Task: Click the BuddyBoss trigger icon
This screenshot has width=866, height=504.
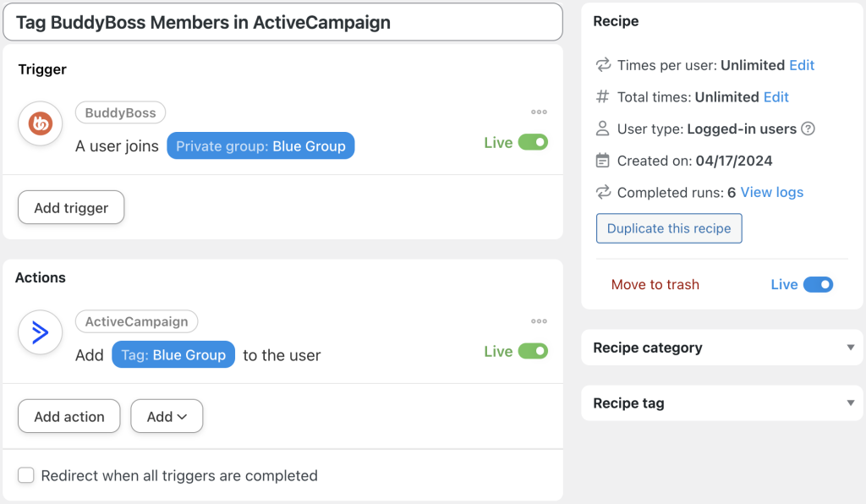Action: tap(40, 122)
